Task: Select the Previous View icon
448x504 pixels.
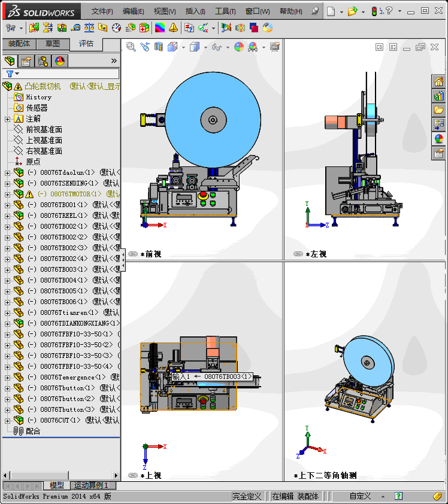Action: [x=145, y=47]
